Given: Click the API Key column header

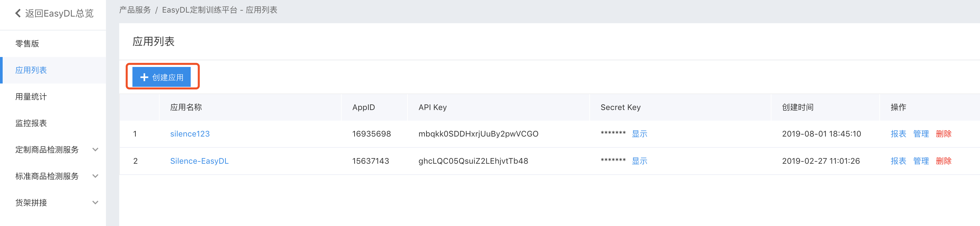Looking at the screenshot, I should (x=432, y=107).
